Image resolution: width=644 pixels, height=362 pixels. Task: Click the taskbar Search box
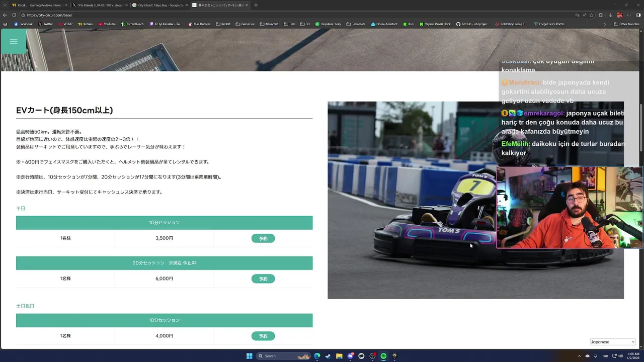tap(283, 356)
